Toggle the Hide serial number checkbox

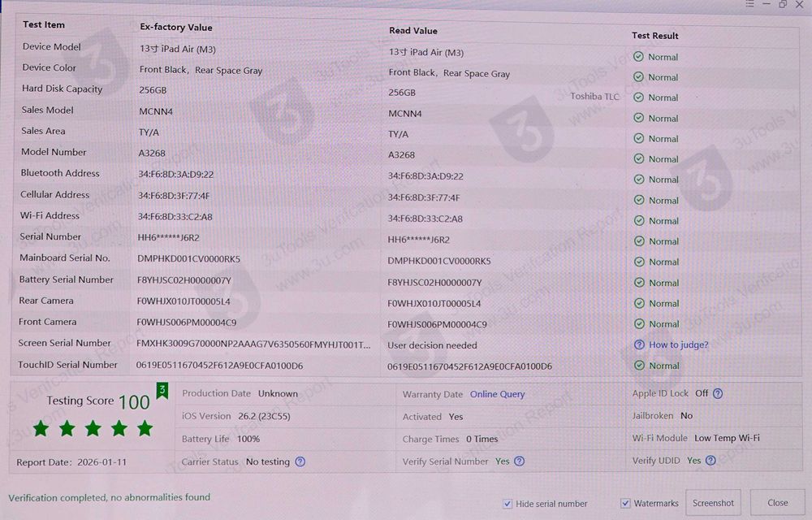tap(508, 504)
